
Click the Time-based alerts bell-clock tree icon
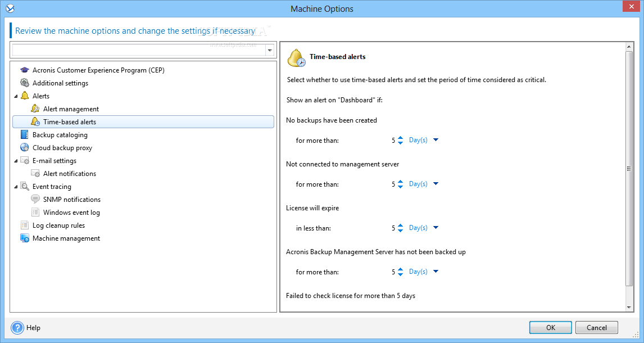coord(35,121)
